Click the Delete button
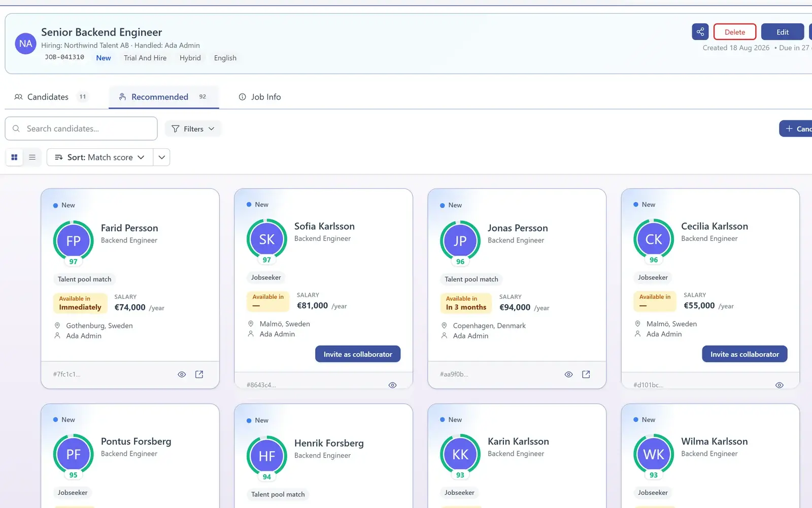The image size is (812, 508). 735,32
